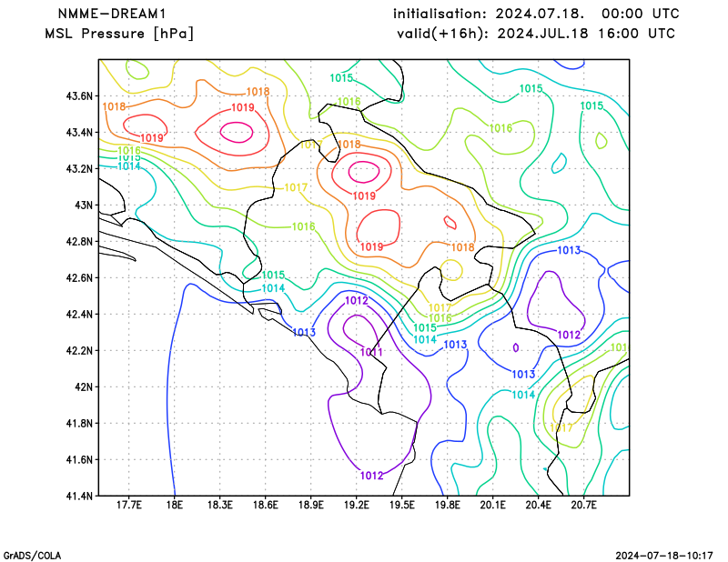Click the purple 1011 contour label
This screenshot has width=728, height=562.
tap(371, 352)
